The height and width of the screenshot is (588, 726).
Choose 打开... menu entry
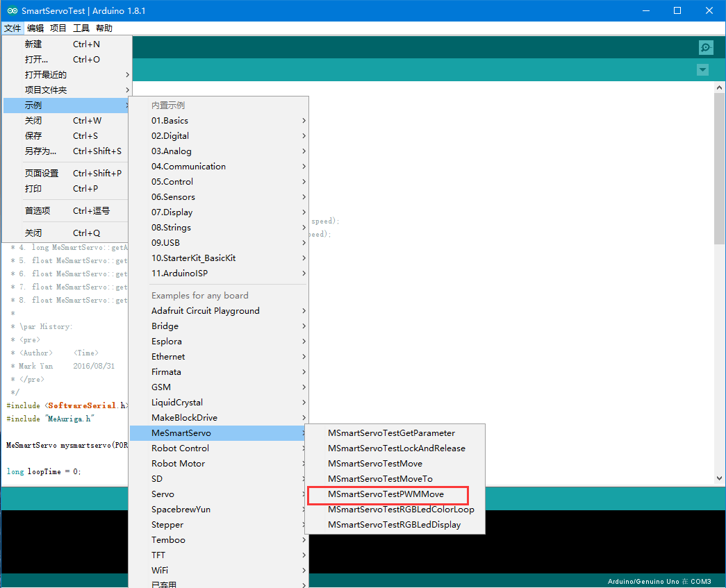[66, 59]
